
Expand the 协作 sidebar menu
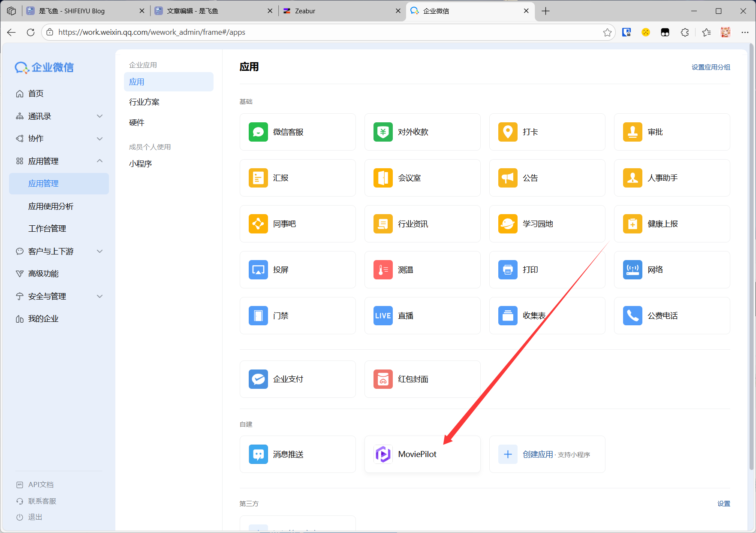tap(99, 139)
